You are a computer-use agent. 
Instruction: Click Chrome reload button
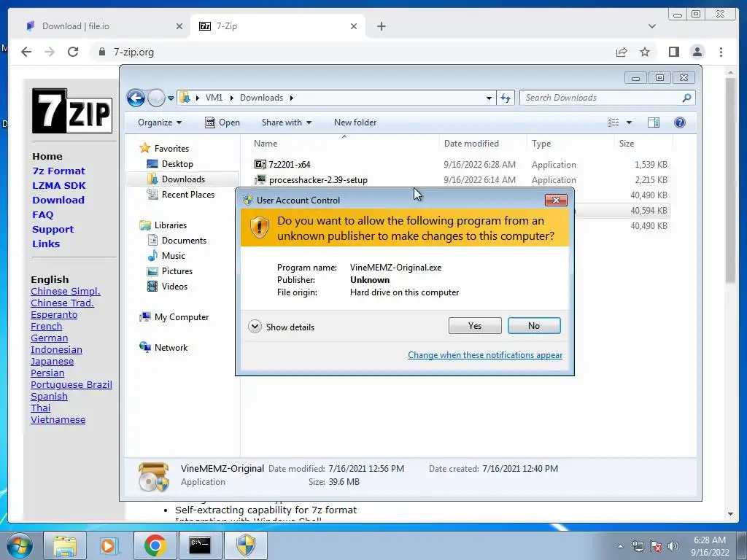click(73, 52)
